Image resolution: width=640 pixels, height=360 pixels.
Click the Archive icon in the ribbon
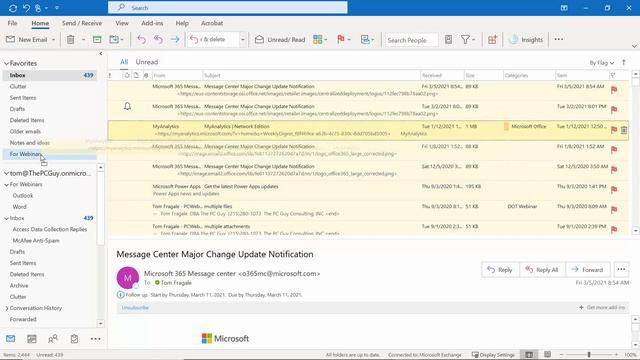[x=97, y=40]
